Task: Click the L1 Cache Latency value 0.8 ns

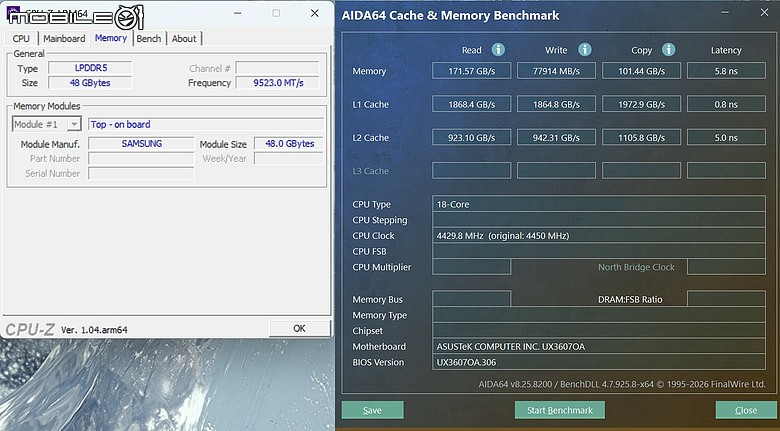Action: 726,104
